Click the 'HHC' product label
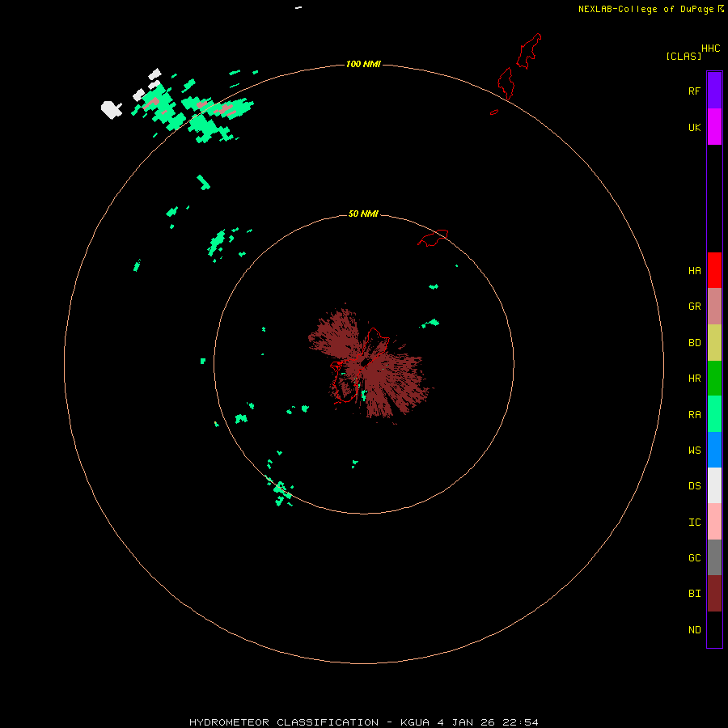Screen dimensions: 728x728 [711, 49]
